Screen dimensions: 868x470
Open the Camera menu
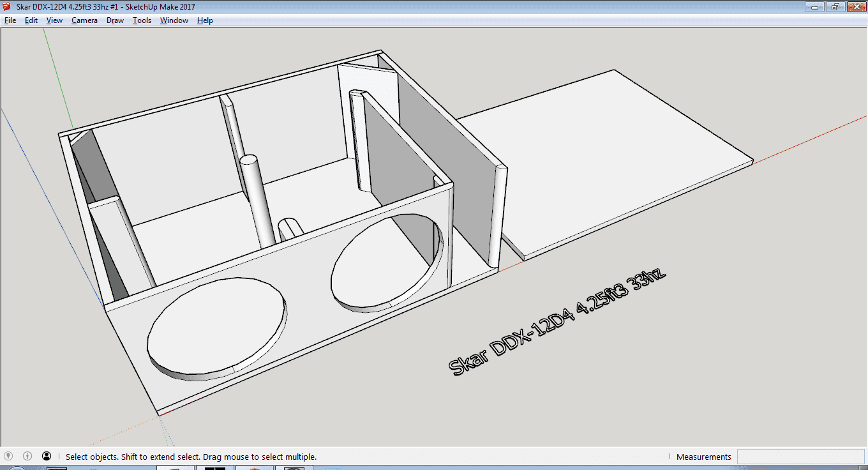tap(85, 20)
